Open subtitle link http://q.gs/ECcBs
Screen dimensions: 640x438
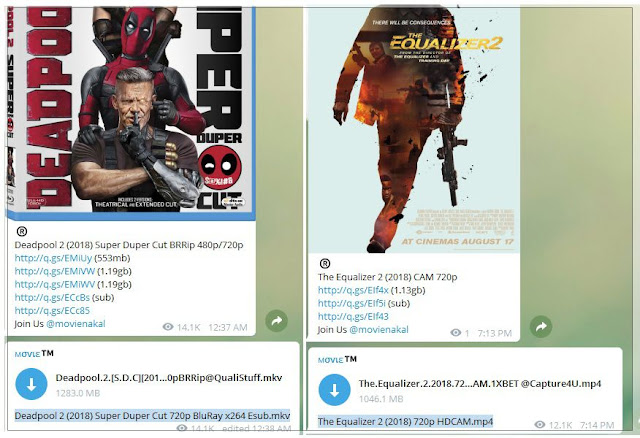pyautogui.click(x=52, y=297)
